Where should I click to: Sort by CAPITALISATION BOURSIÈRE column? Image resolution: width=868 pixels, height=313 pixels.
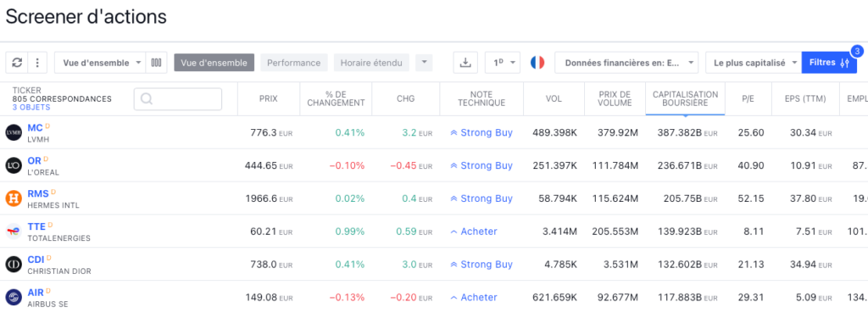[685, 98]
